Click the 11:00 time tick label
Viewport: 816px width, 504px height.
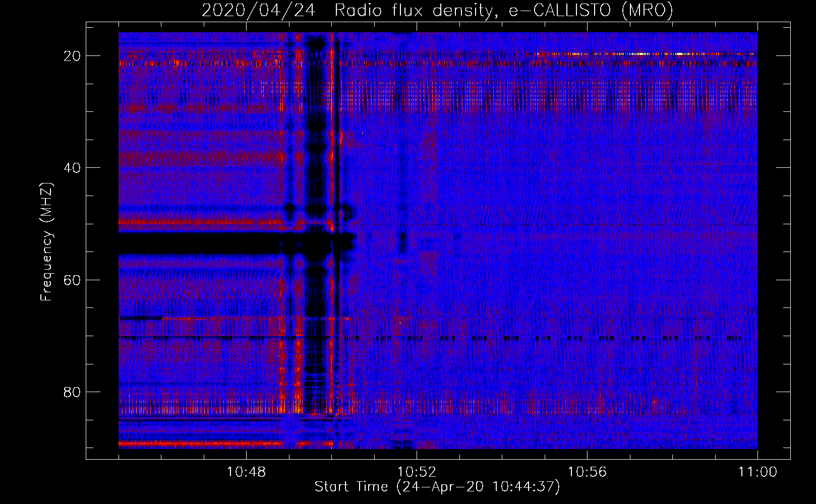click(x=757, y=472)
